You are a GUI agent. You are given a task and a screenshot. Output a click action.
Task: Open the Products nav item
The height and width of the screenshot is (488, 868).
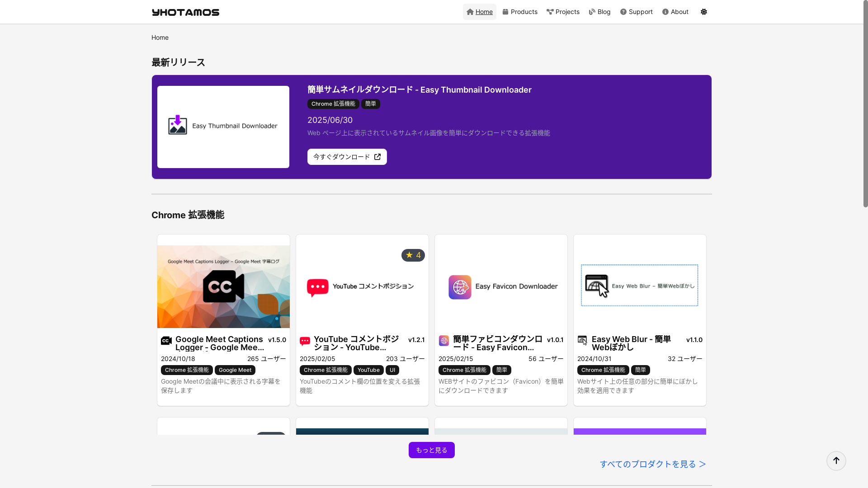click(520, 12)
